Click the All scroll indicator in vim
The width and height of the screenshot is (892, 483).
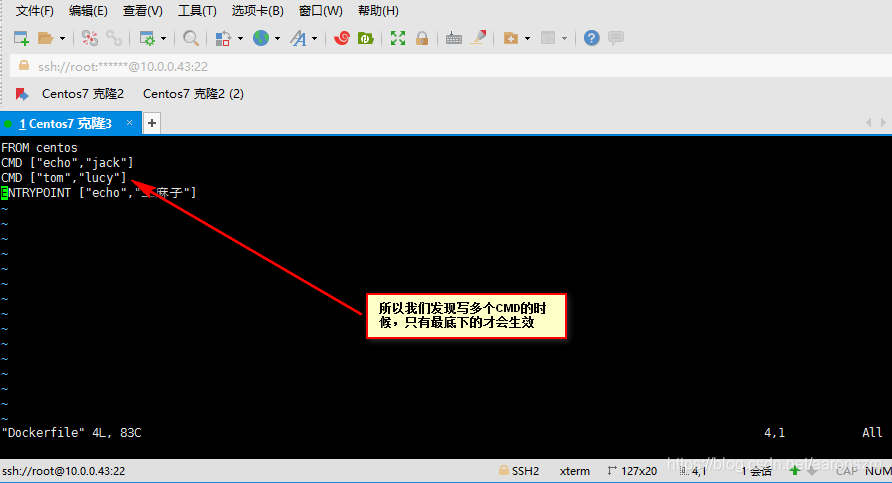[x=872, y=433]
